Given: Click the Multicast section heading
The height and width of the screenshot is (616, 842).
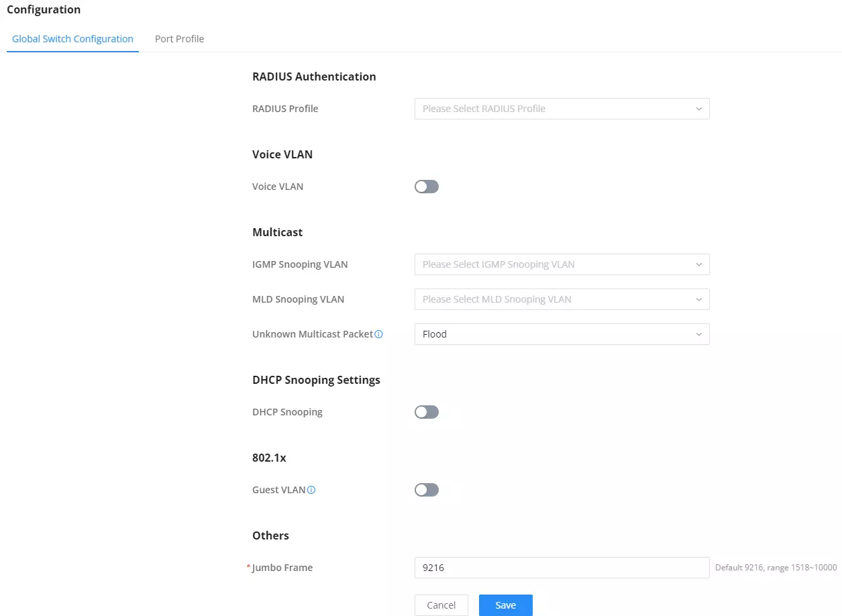Looking at the screenshot, I should [x=278, y=232].
